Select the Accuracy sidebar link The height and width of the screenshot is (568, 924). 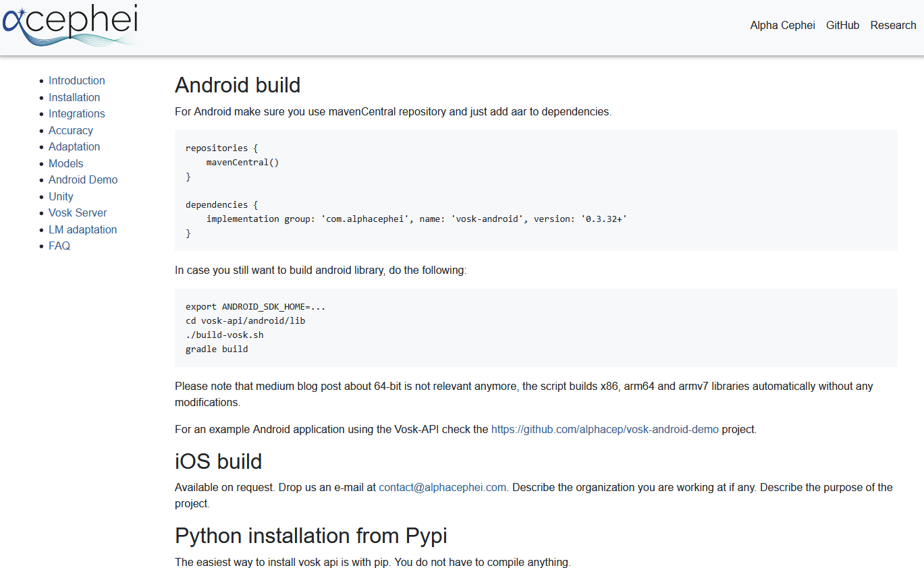pyautogui.click(x=70, y=130)
